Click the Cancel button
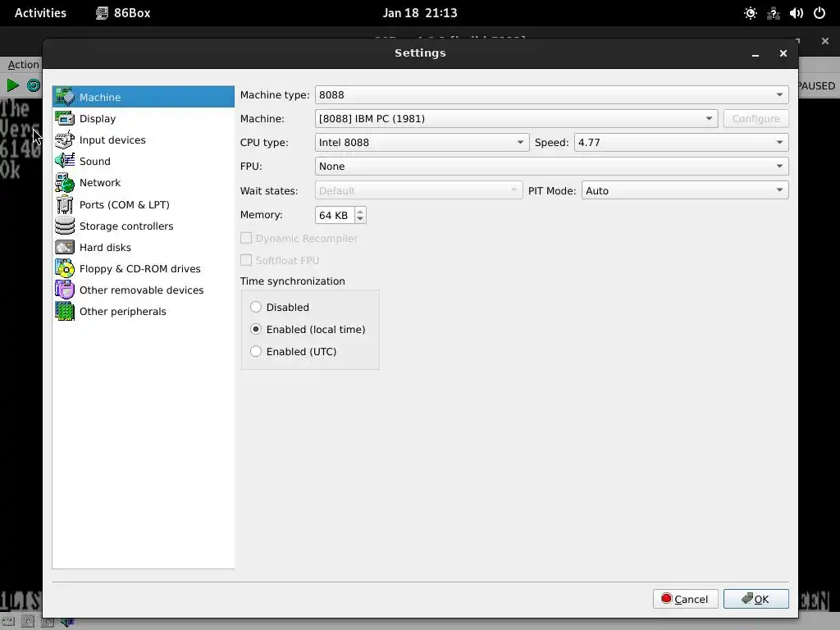 point(685,599)
